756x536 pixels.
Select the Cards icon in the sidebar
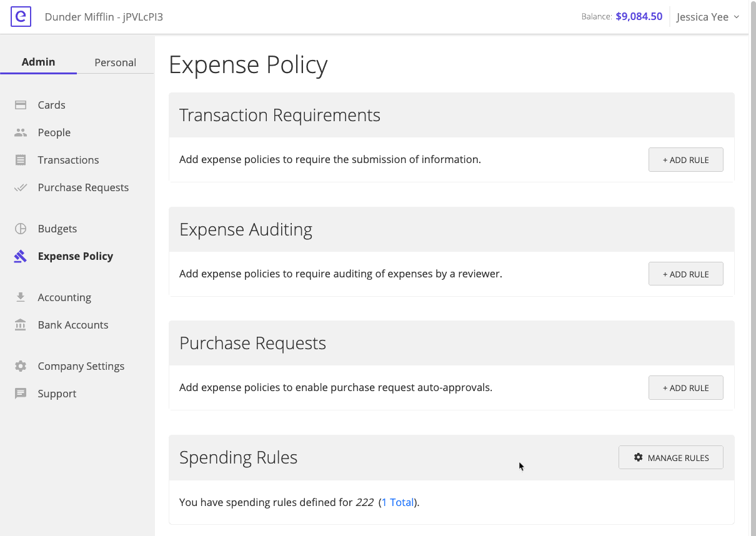[x=22, y=104]
